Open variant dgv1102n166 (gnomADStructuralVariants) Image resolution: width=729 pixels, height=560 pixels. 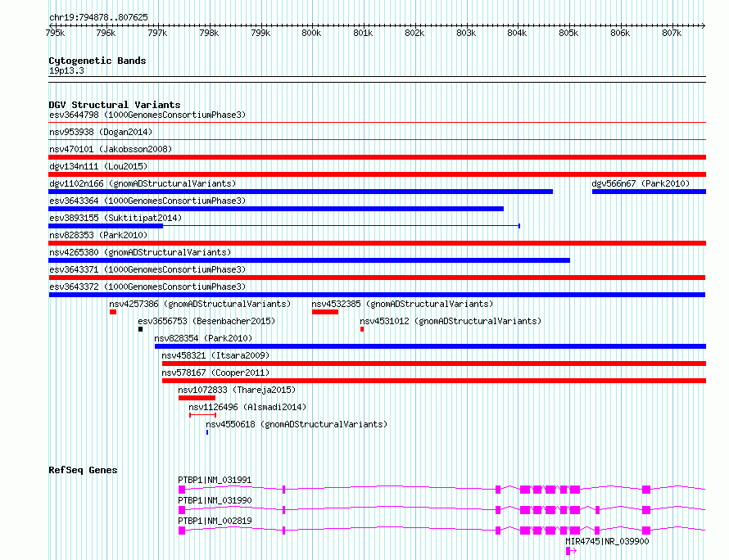click(x=143, y=183)
